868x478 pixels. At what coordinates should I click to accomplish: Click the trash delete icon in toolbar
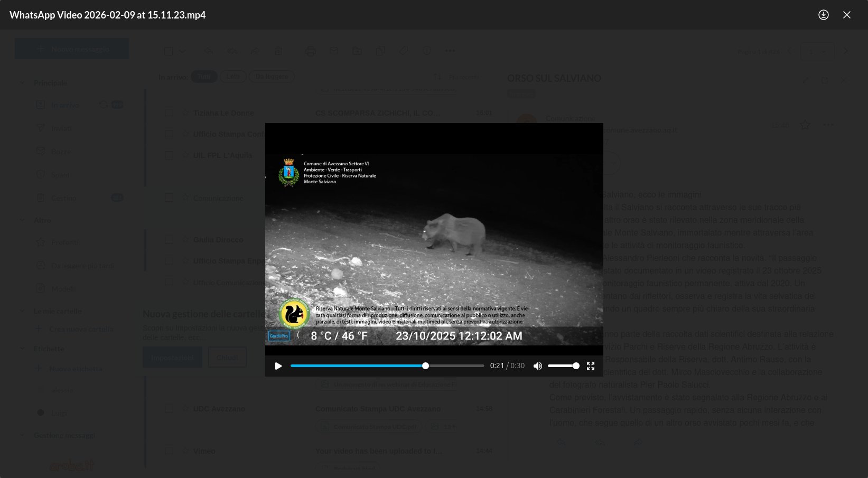click(278, 51)
